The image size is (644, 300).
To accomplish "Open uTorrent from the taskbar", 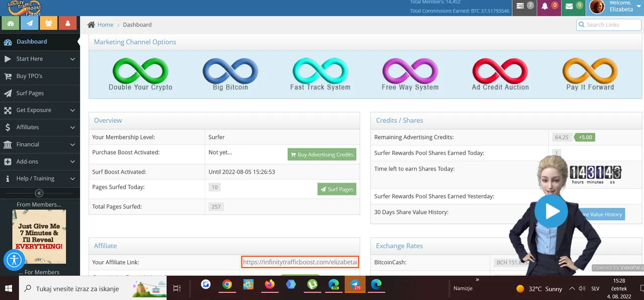I will click(312, 285).
